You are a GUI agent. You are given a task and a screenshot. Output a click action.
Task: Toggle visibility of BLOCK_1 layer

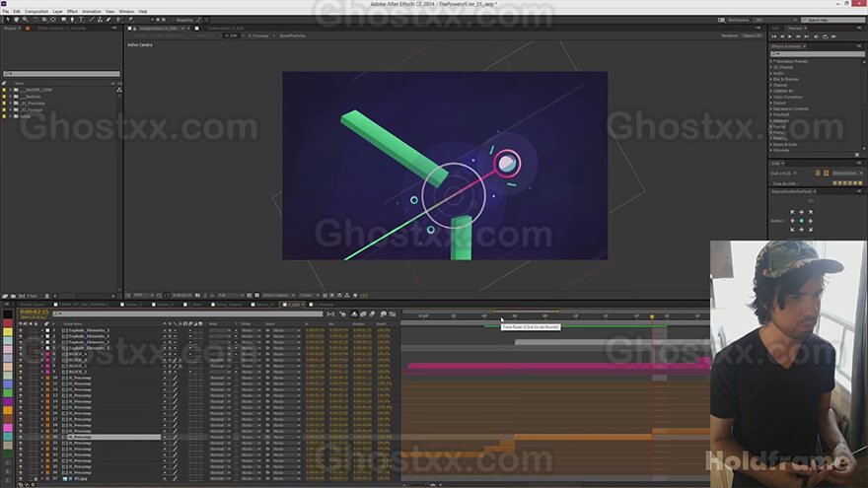[21, 366]
